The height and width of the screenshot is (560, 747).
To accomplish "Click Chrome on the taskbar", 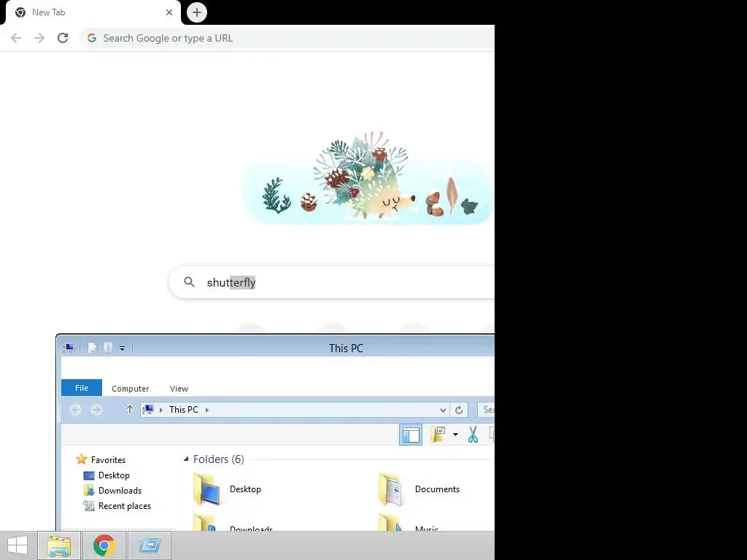I will coord(104,545).
